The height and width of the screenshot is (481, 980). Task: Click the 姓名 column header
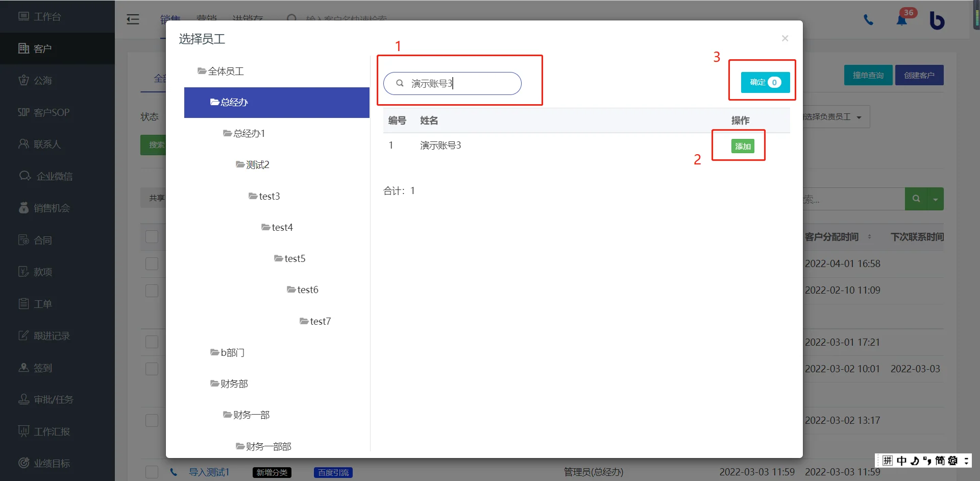click(x=429, y=121)
